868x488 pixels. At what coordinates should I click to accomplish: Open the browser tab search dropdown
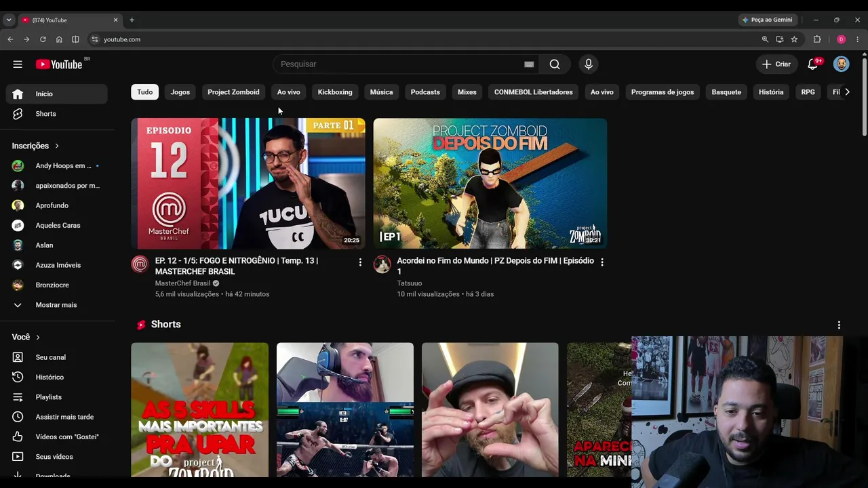[9, 20]
